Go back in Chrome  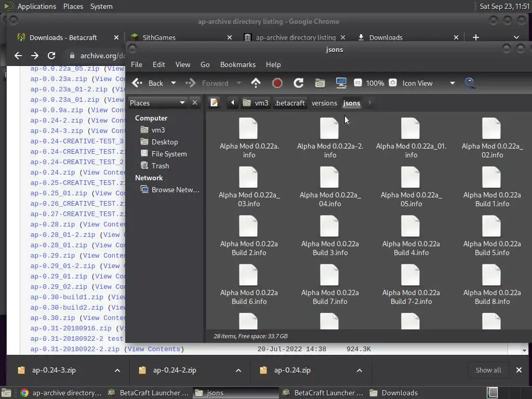click(18, 56)
